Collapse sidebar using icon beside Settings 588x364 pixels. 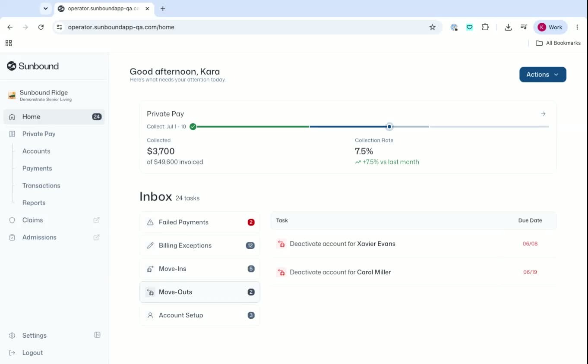point(98,335)
